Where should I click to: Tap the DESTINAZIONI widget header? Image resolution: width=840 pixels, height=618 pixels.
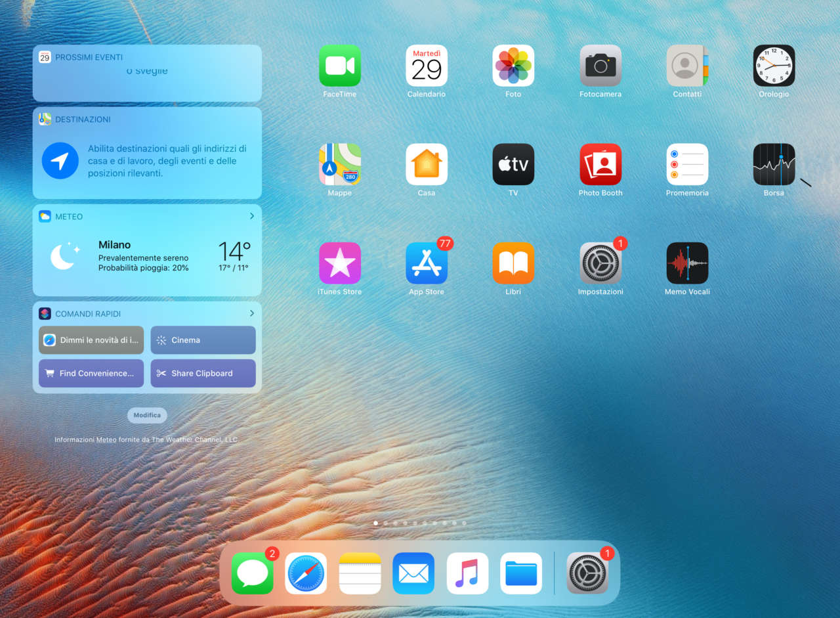click(83, 120)
